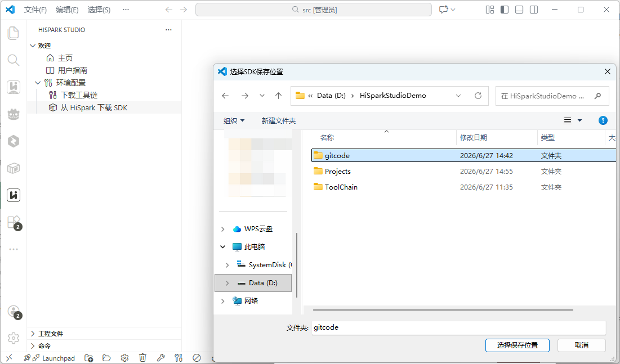Open the Manage gear in activity bar
This screenshot has height=364, width=620.
coord(14,338)
